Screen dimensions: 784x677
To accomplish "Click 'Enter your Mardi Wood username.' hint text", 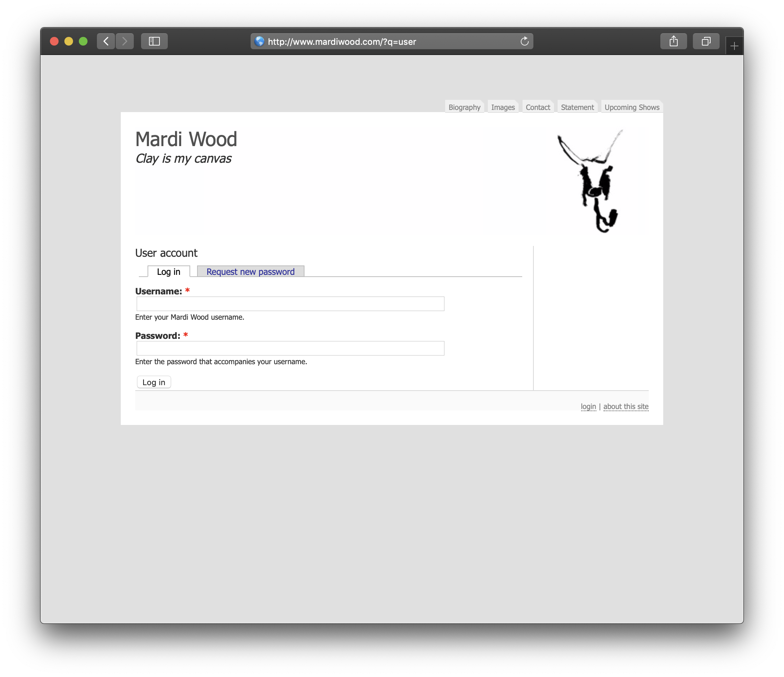I will click(189, 317).
